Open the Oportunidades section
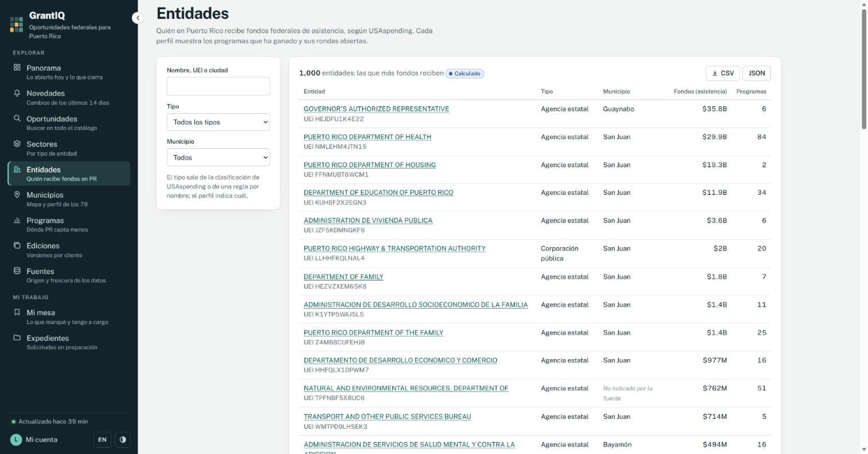 [69, 122]
